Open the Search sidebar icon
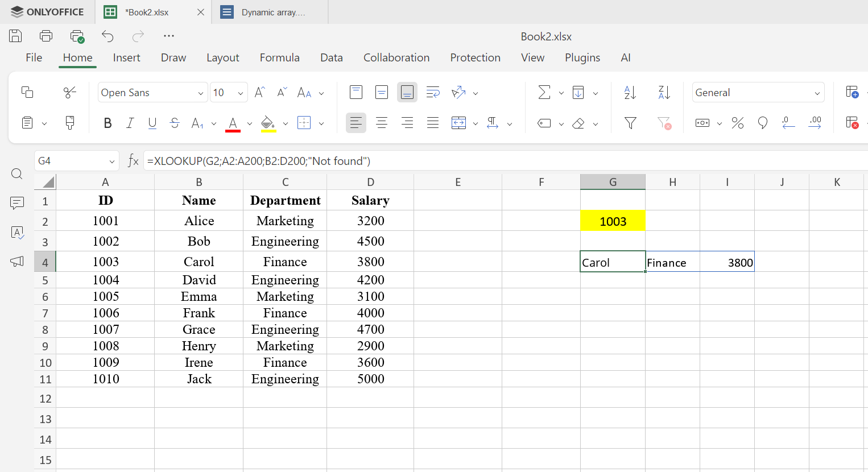This screenshot has height=472, width=868. pyautogui.click(x=16, y=174)
